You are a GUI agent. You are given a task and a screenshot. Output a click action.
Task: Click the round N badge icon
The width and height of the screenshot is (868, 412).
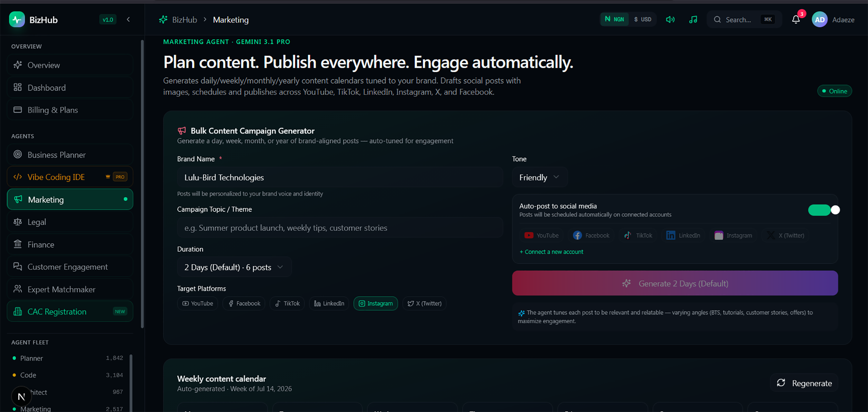tap(21, 396)
